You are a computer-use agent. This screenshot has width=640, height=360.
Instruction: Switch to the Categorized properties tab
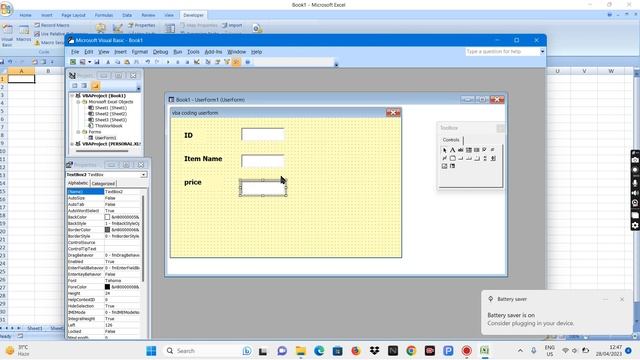coord(103,184)
